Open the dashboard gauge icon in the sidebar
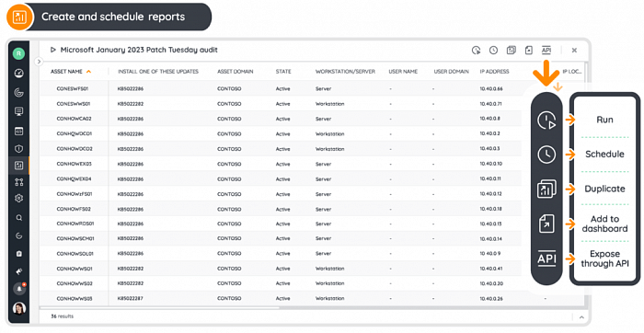This screenshot has height=333, width=644. point(19,74)
